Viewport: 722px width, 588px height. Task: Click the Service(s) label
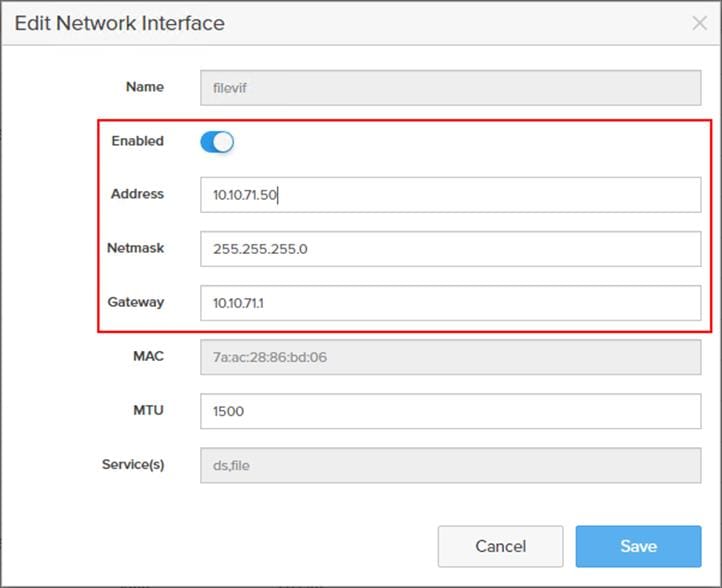132,464
